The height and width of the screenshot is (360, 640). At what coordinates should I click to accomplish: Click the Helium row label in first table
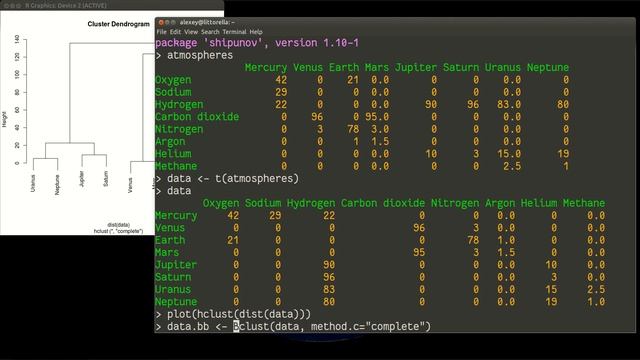[x=173, y=154]
